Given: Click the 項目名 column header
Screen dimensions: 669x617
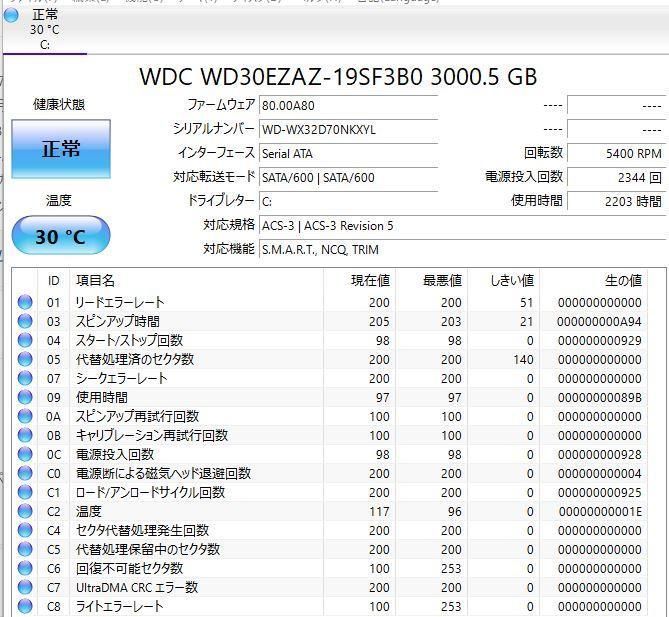Looking at the screenshot, I should tap(196, 281).
